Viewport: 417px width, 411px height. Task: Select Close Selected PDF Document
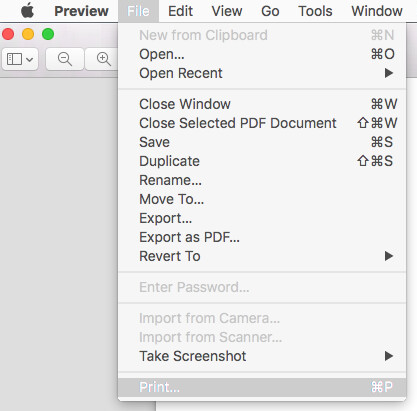[x=262, y=123]
